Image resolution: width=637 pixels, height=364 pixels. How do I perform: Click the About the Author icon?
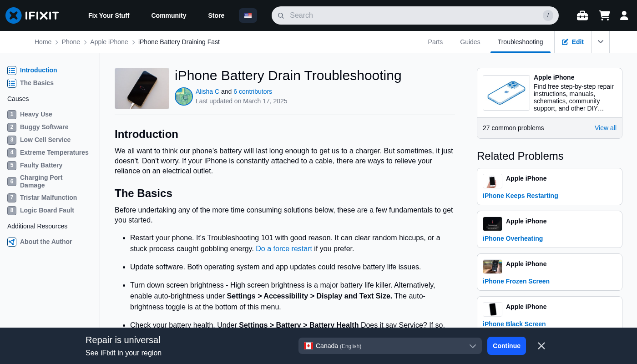pos(12,242)
